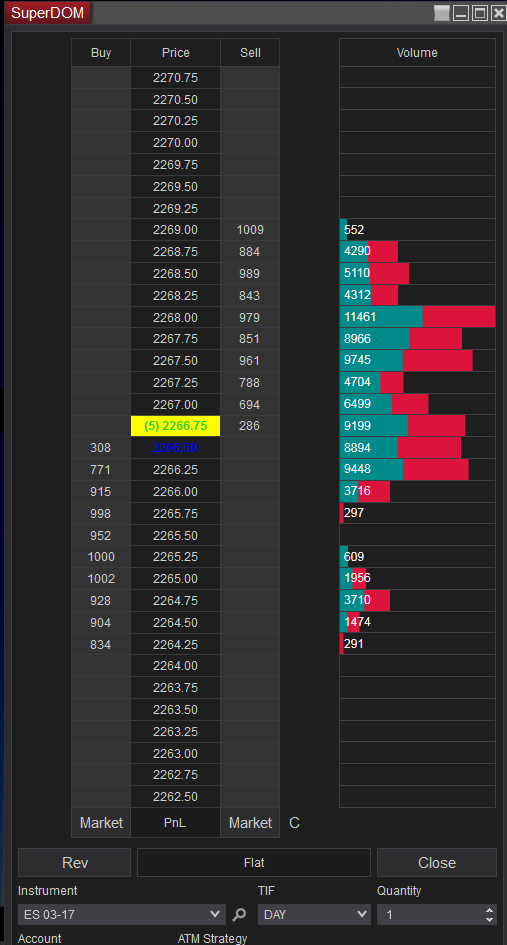This screenshot has height=945, width=507.
Task: Click buy cell showing 915
Action: [101, 491]
